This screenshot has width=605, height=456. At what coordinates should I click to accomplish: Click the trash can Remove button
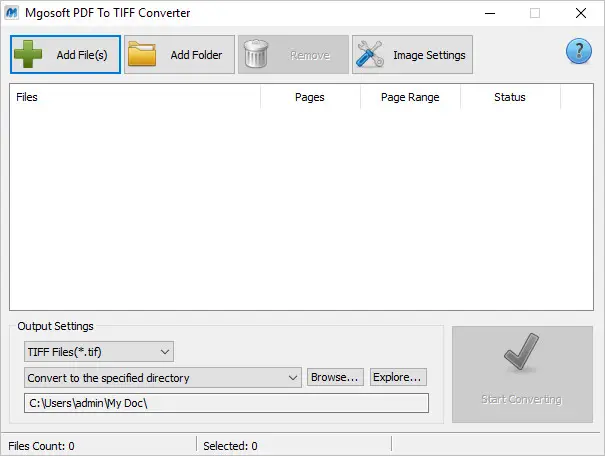[x=293, y=54]
